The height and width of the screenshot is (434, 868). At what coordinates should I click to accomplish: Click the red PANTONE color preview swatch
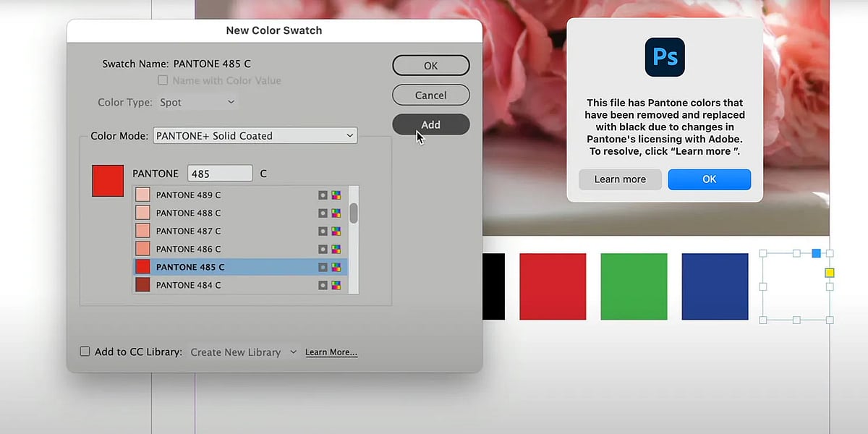click(107, 180)
